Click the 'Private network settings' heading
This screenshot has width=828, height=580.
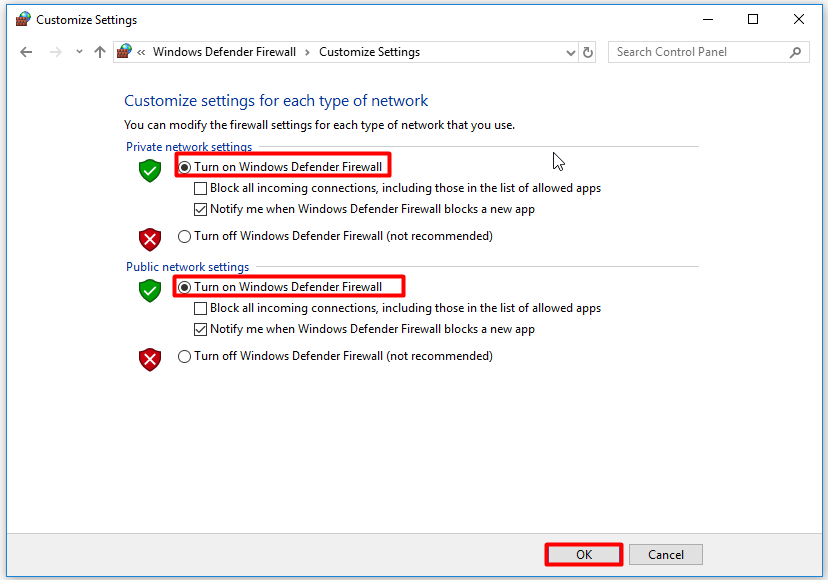point(189,146)
